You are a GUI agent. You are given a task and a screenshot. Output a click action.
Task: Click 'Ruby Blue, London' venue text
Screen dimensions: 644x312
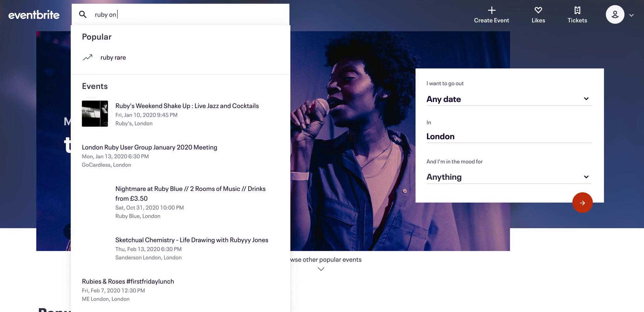pyautogui.click(x=138, y=216)
